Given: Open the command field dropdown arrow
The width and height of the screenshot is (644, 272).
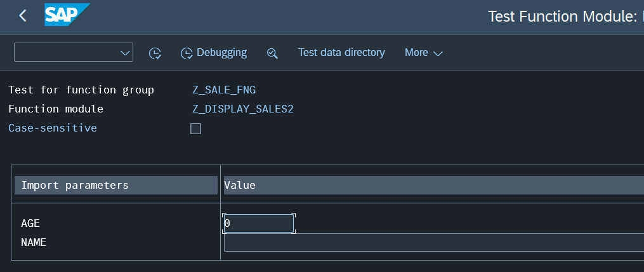Looking at the screenshot, I should click(125, 53).
